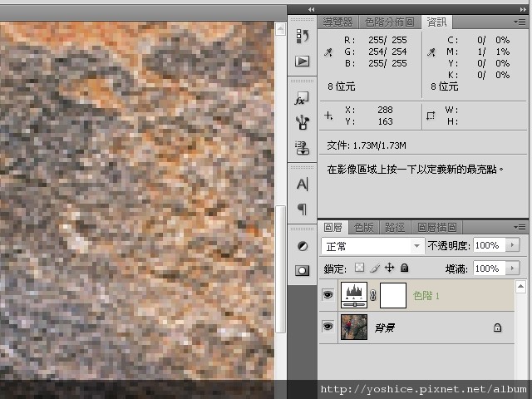Open the Character panel icon
Screen dimensions: 532x399
tap(302, 185)
